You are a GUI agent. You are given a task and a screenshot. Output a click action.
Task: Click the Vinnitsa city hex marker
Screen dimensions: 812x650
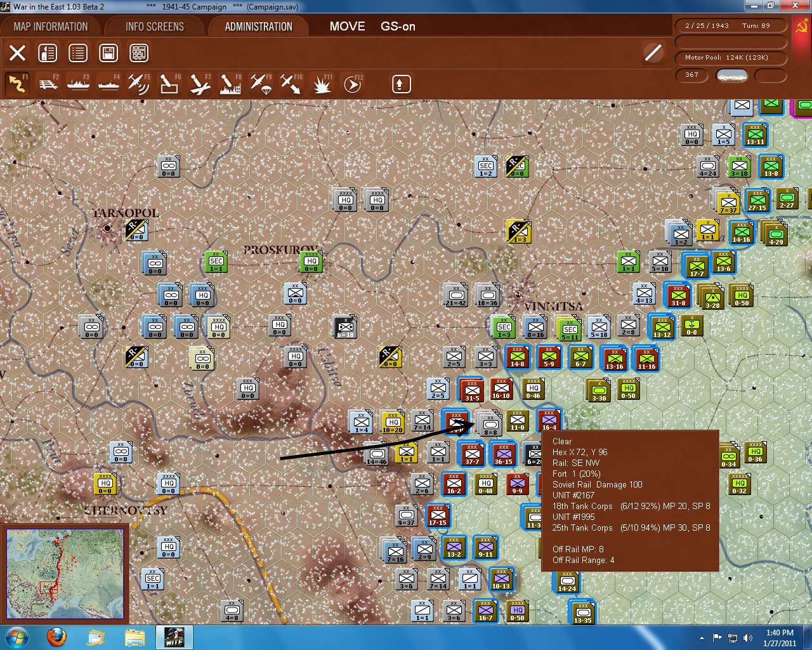coord(518,295)
